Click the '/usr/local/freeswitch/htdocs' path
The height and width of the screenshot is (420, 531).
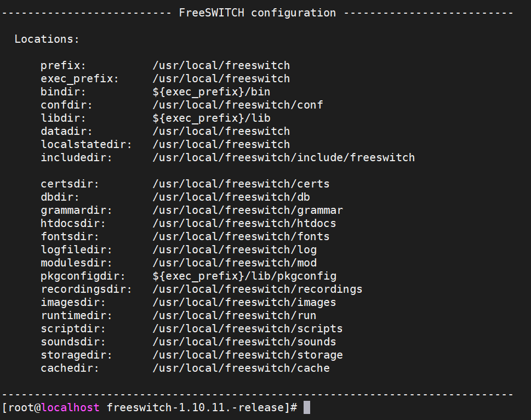pyautogui.click(x=244, y=223)
